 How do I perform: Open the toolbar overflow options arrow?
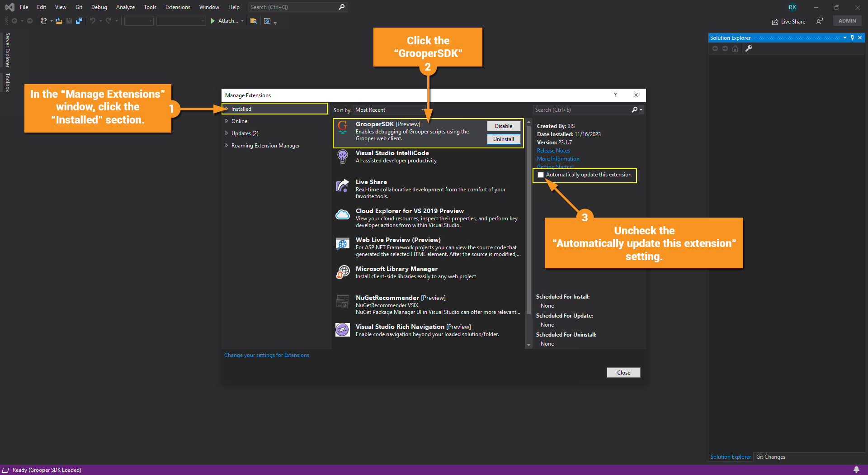pos(275,23)
